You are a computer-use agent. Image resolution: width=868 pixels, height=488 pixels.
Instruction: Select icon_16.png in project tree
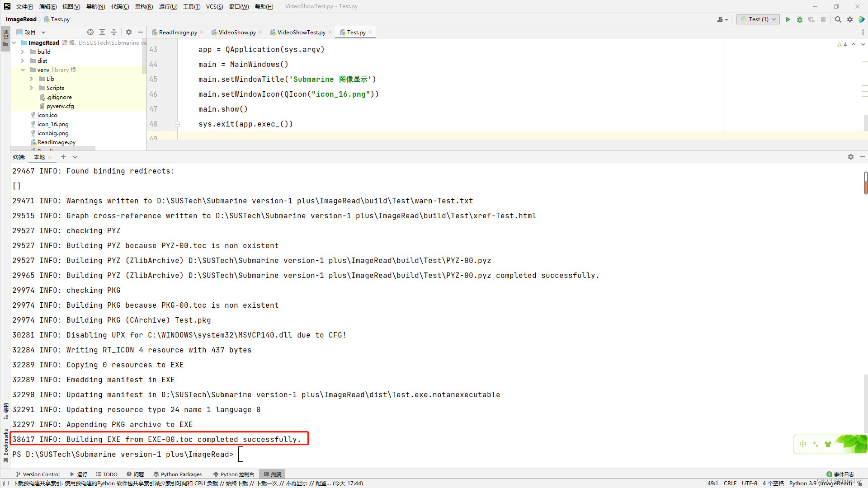click(x=53, y=124)
